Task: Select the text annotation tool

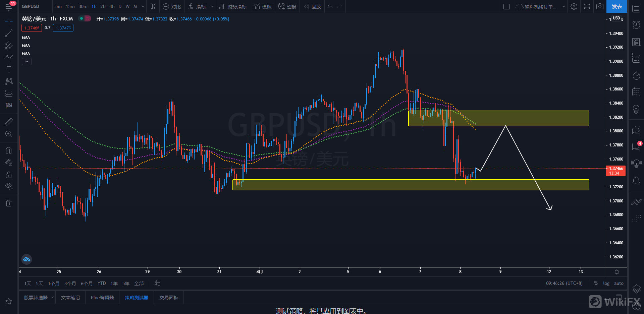Action: point(9,69)
